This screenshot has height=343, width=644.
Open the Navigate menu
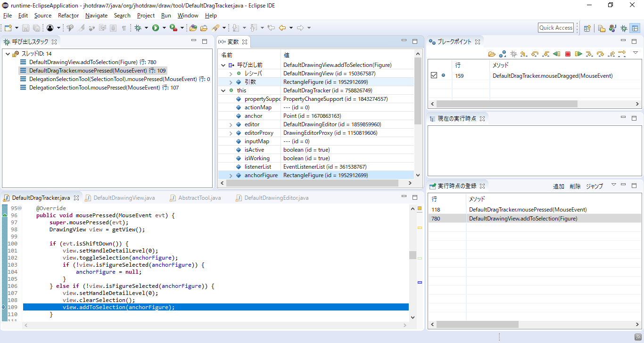tap(96, 16)
